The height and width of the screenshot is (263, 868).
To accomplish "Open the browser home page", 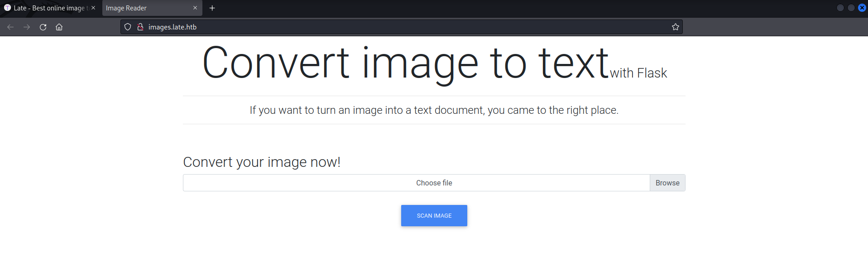I will [x=59, y=27].
